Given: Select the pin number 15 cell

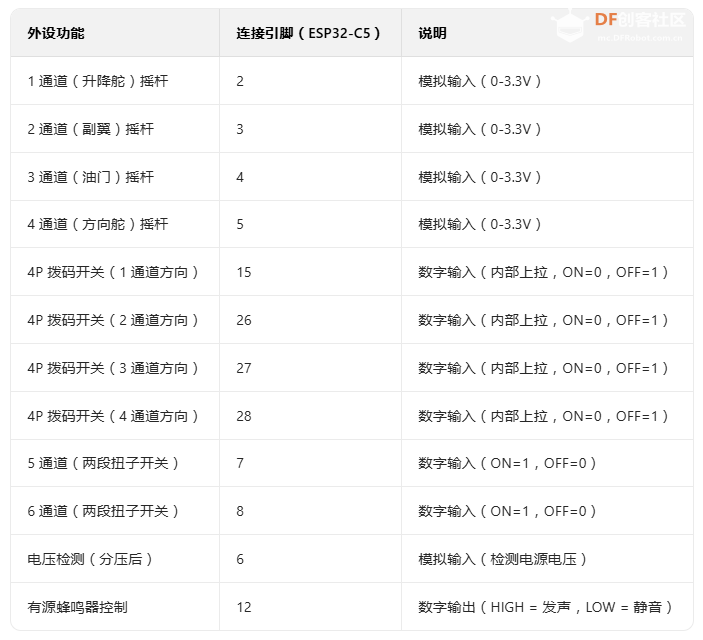Looking at the screenshot, I should coord(244,272).
